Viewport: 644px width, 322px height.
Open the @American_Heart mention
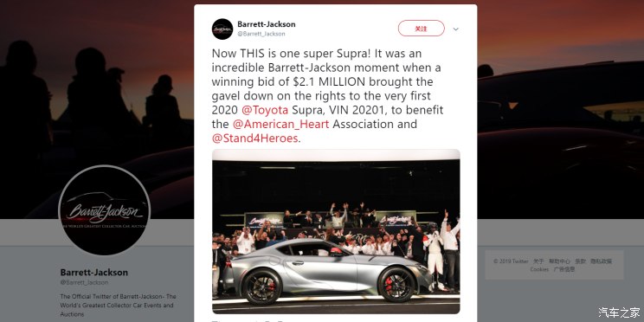(280, 124)
